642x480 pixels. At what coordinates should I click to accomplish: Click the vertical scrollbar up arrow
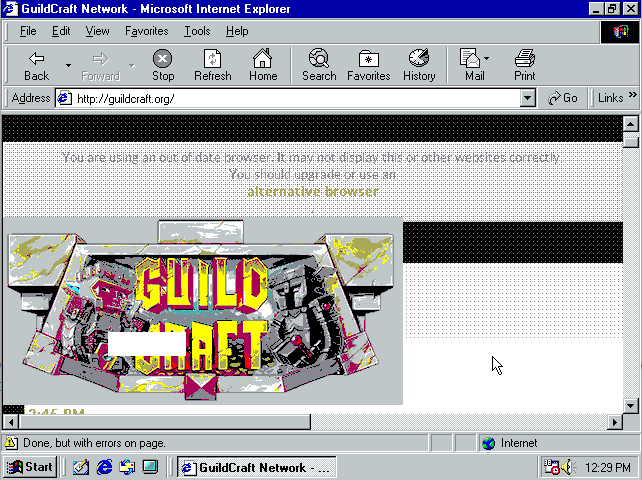click(631, 123)
